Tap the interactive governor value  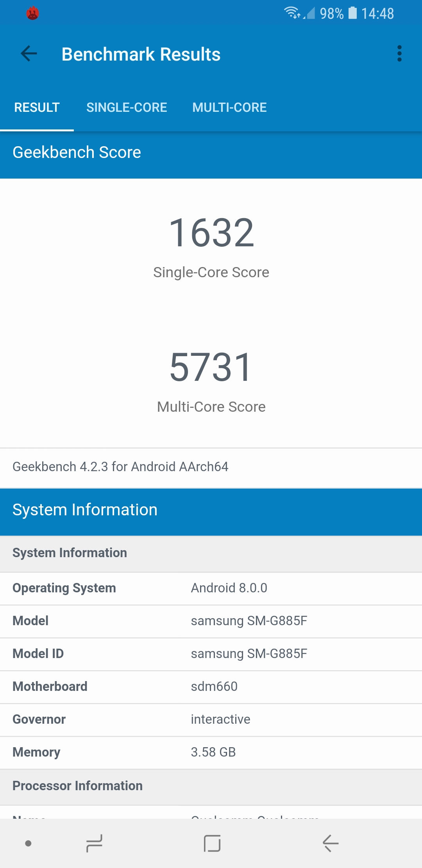pyautogui.click(x=220, y=719)
